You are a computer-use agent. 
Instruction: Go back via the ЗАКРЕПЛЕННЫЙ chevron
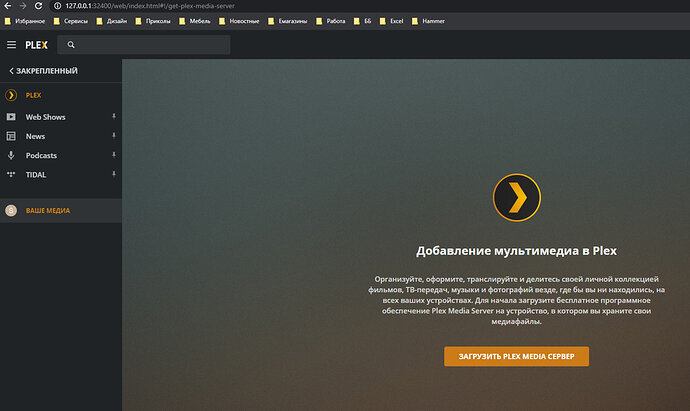(x=11, y=71)
